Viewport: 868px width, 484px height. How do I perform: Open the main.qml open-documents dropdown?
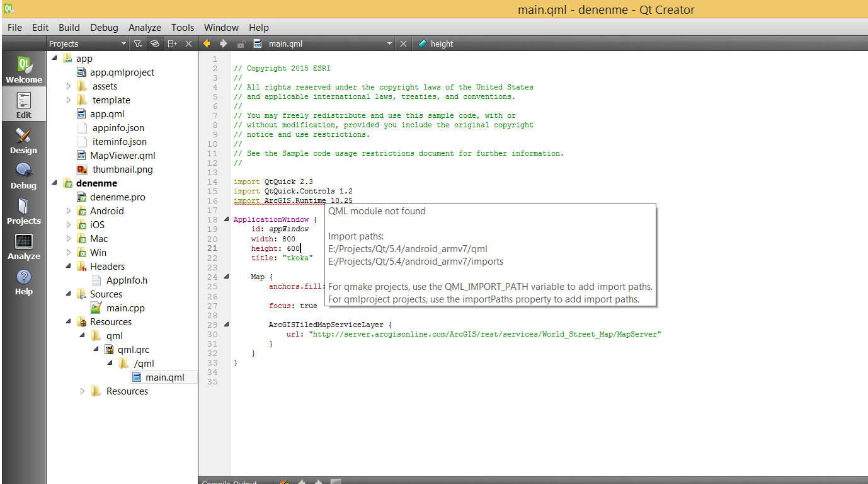click(331, 43)
